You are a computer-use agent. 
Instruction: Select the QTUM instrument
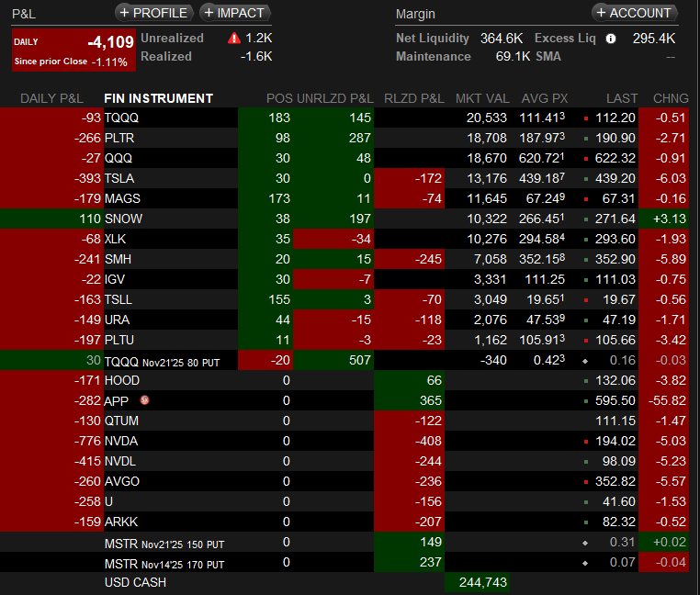(x=121, y=421)
